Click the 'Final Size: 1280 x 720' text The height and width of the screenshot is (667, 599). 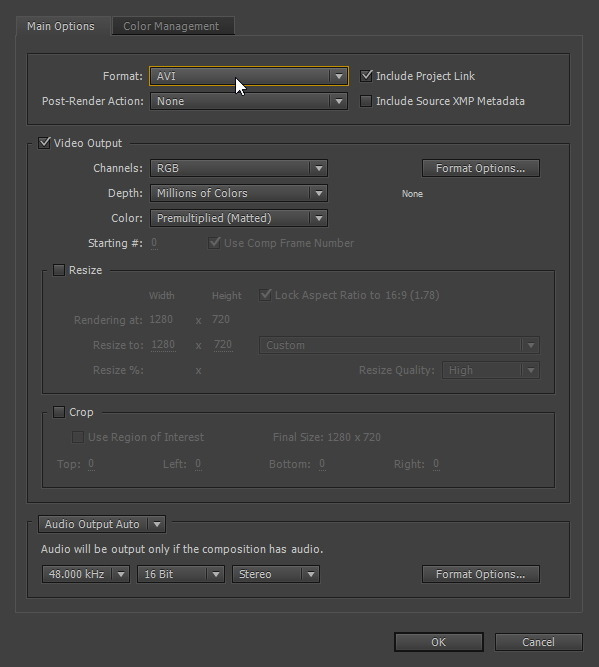[327, 437]
